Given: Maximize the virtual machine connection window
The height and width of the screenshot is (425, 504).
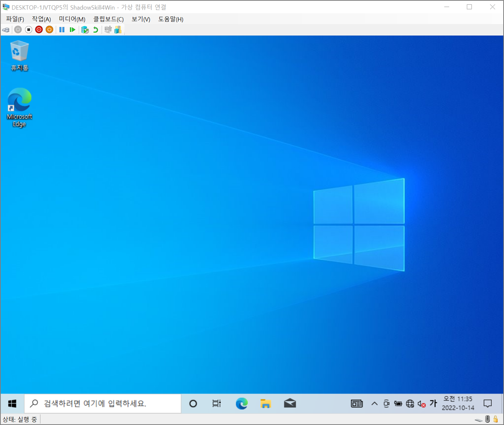Looking at the screenshot, I should 469,7.
